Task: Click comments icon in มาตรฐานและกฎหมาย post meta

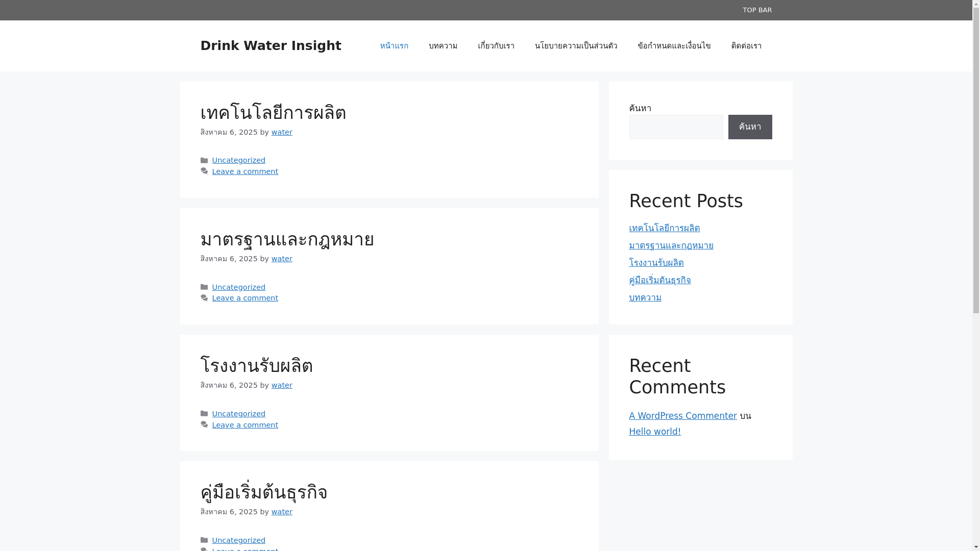Action: pos(204,298)
